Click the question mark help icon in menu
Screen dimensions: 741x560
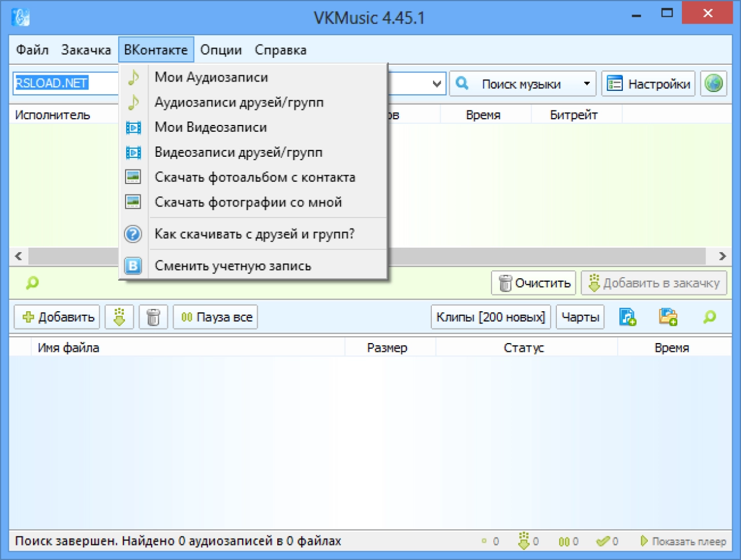(x=133, y=234)
